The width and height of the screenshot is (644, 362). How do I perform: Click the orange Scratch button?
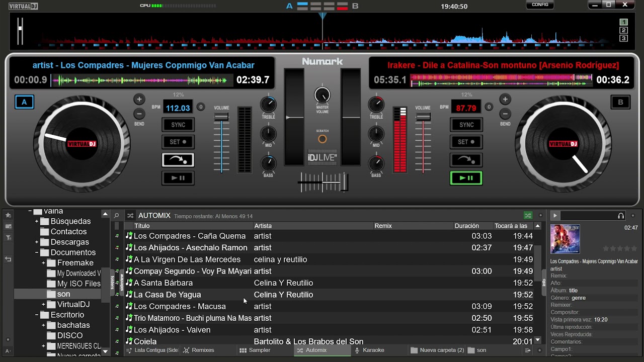[x=323, y=139]
